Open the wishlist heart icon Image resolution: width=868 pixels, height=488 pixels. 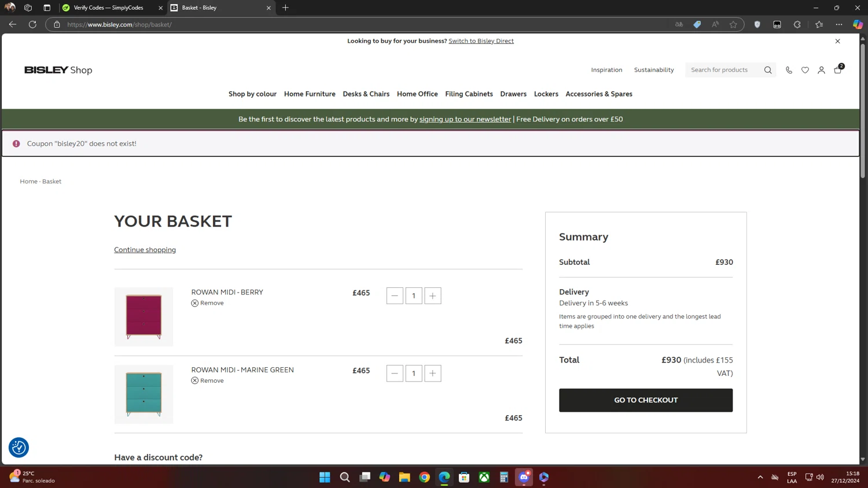click(805, 70)
